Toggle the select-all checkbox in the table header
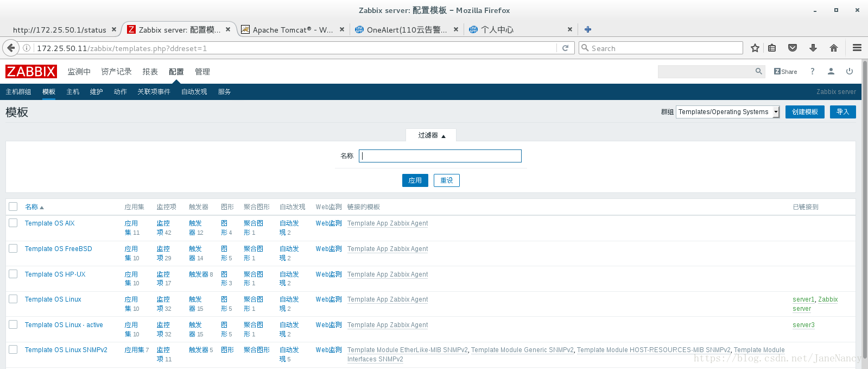This screenshot has width=868, height=369. pos(13,207)
